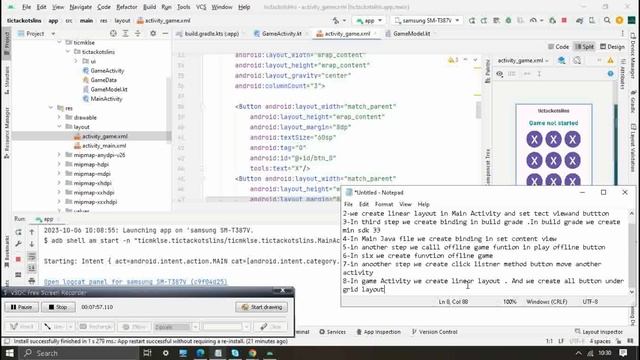Switch editor to Code view mode
Screen dimensions: 640x360
[558, 47]
